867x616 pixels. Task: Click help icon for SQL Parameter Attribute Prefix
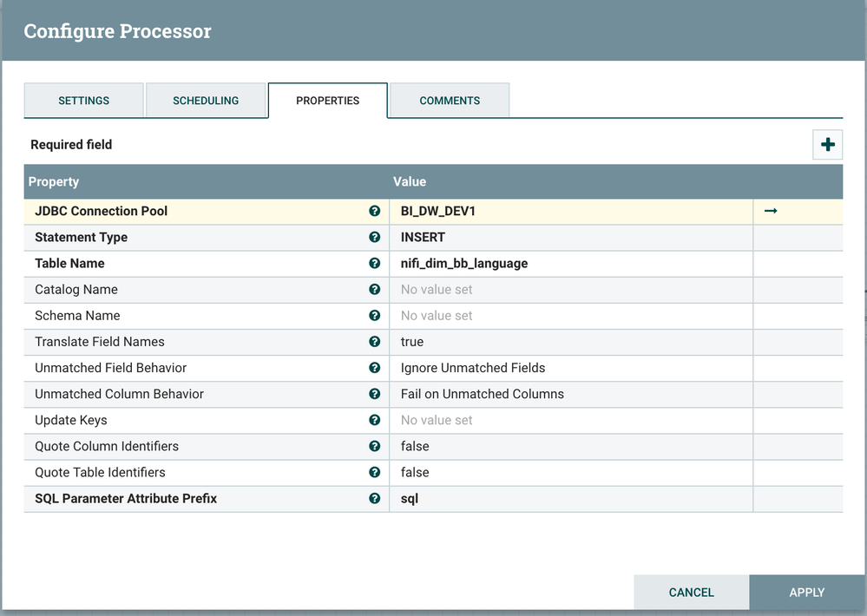374,498
